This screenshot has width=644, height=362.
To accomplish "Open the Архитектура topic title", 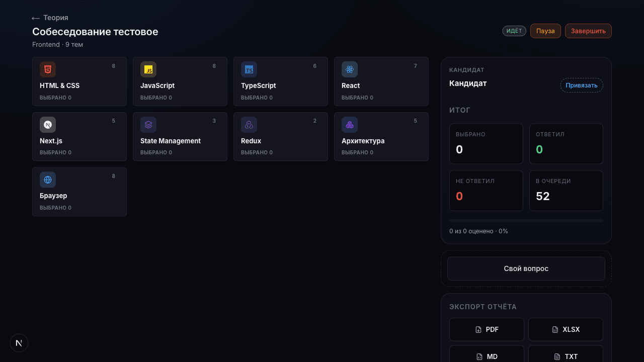I will click(x=363, y=141).
